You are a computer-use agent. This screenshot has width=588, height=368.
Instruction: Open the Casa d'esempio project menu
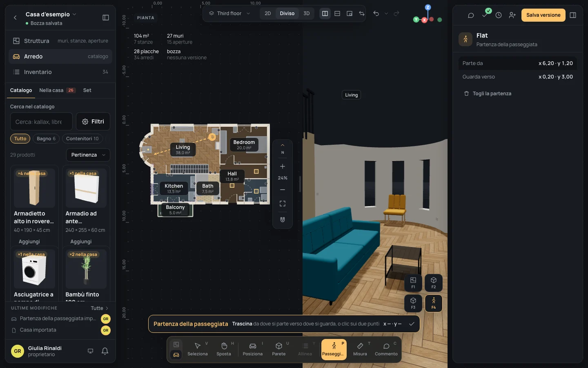(x=51, y=14)
